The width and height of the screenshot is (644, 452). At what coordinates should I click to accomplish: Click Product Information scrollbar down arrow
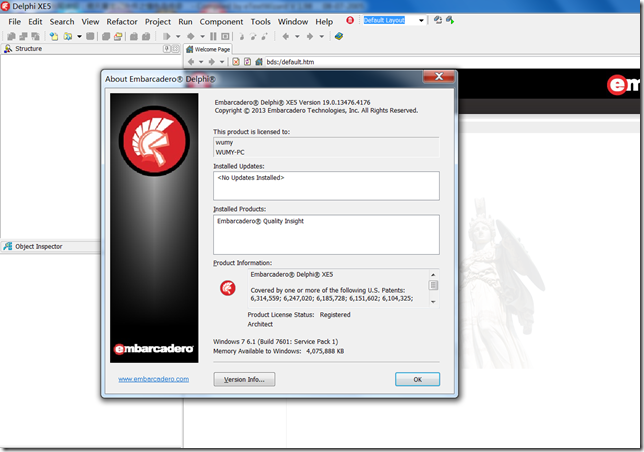pyautogui.click(x=433, y=302)
